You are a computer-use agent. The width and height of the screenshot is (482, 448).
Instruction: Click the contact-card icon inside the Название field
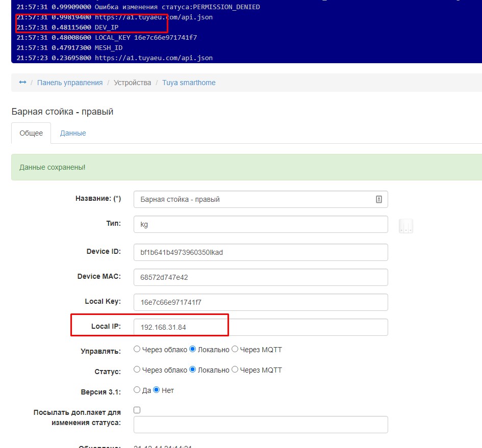coord(378,199)
